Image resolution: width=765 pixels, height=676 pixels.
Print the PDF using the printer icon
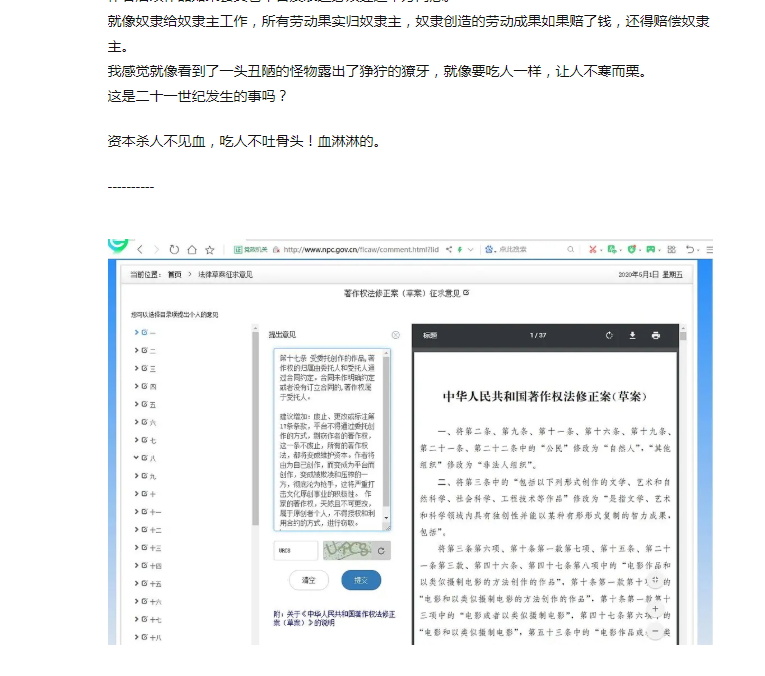tap(656, 335)
